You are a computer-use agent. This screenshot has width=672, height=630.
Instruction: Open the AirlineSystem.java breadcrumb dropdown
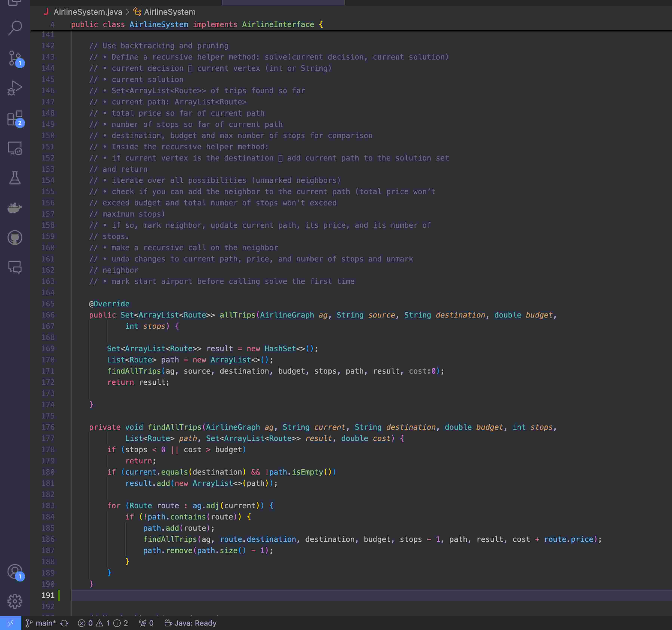(88, 12)
